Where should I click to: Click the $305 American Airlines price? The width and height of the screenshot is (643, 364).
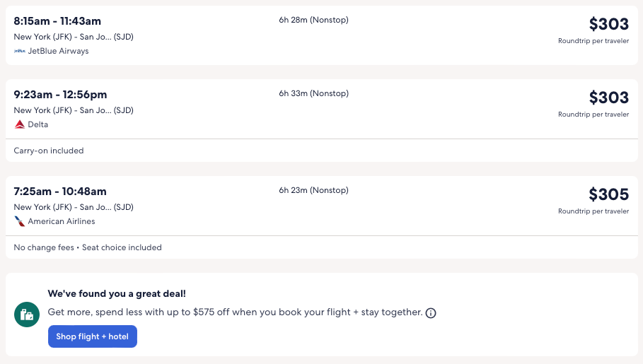click(x=608, y=194)
